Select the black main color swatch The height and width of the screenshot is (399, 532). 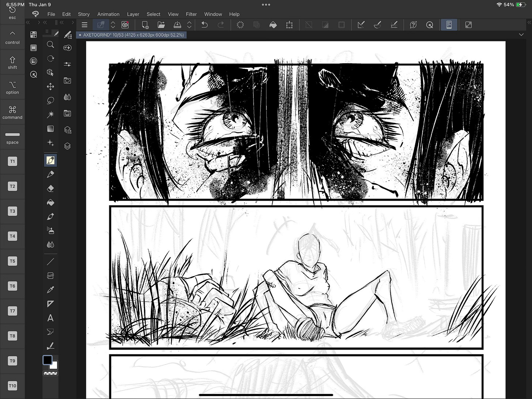(x=47, y=360)
